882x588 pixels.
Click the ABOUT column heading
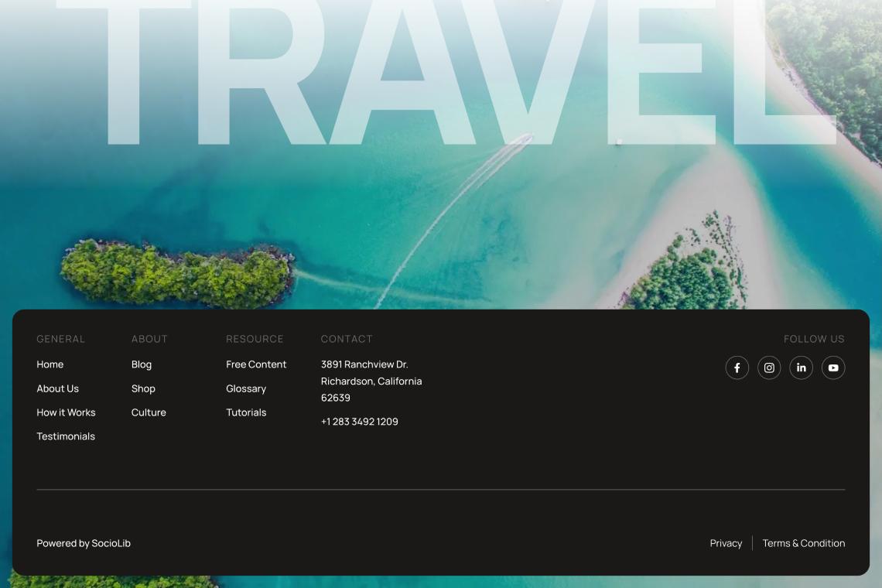[149, 340]
